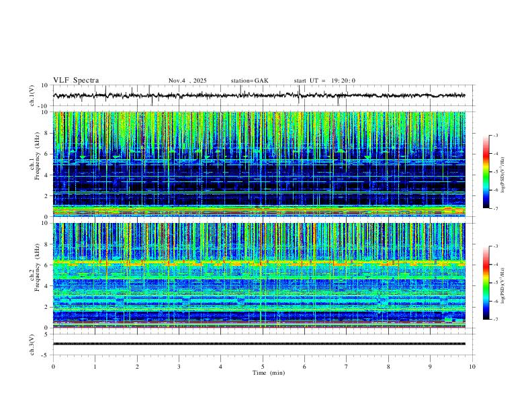532x411 pixels.
Task: Click the ch.1 PSD color scale bar
Action: point(486,172)
